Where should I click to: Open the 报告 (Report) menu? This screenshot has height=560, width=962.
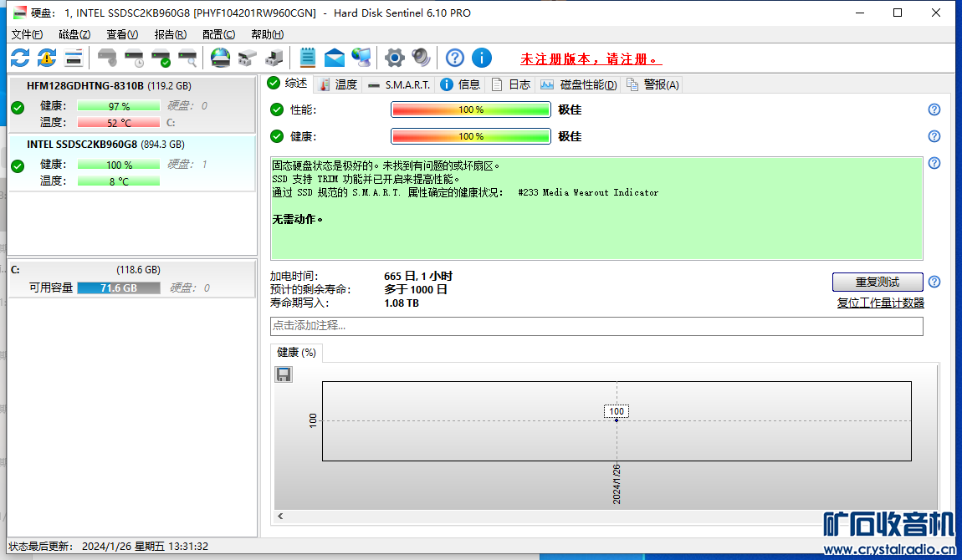[171, 34]
